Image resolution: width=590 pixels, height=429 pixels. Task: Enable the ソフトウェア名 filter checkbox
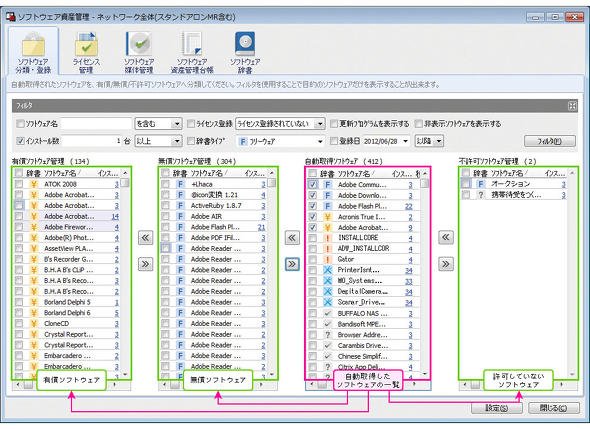tap(21, 123)
